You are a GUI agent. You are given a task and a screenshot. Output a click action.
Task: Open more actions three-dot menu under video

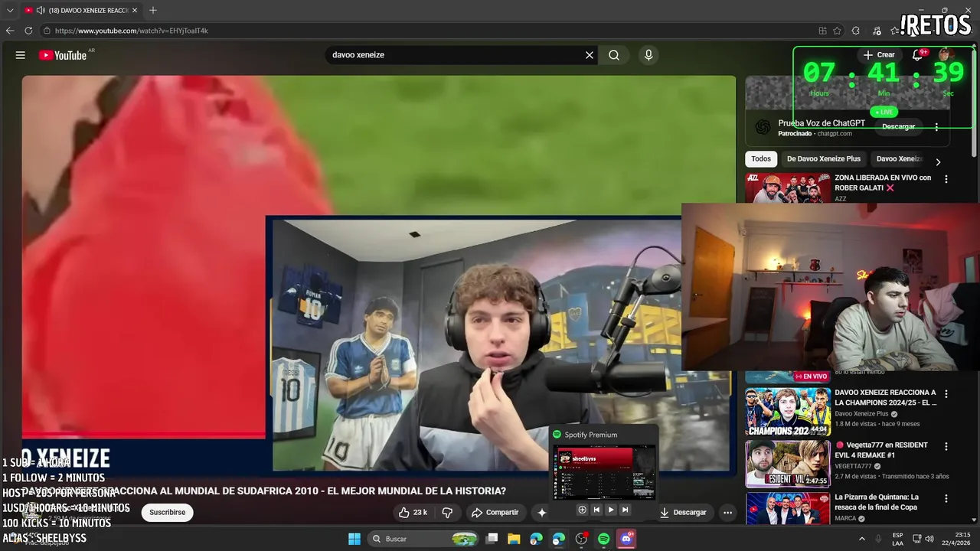[727, 512]
